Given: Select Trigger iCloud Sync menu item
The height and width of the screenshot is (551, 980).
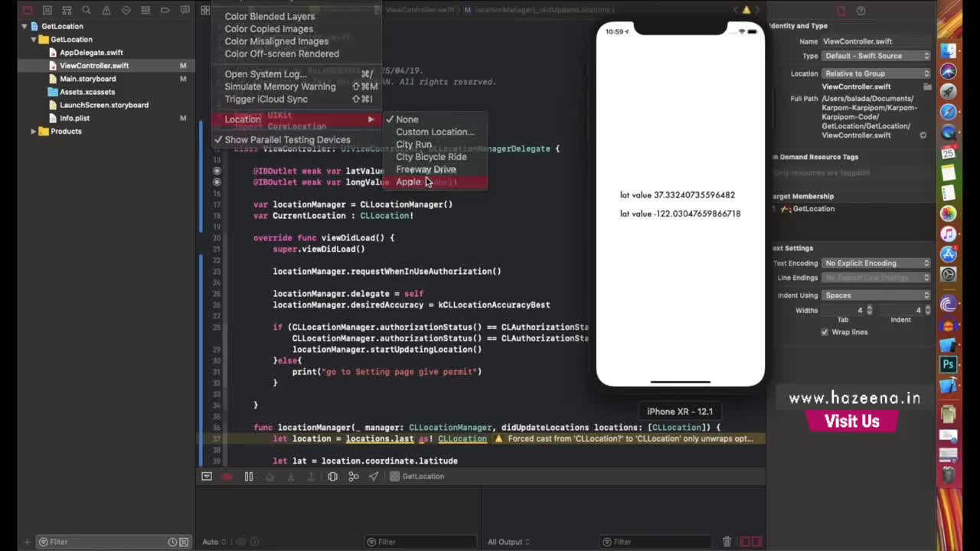Looking at the screenshot, I should [296, 99].
